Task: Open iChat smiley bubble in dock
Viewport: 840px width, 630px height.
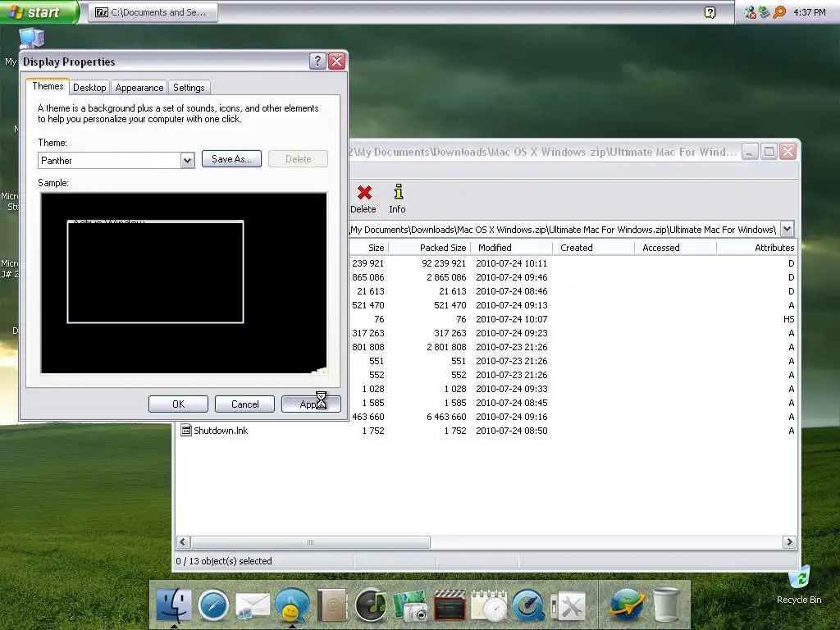Action: point(293,605)
